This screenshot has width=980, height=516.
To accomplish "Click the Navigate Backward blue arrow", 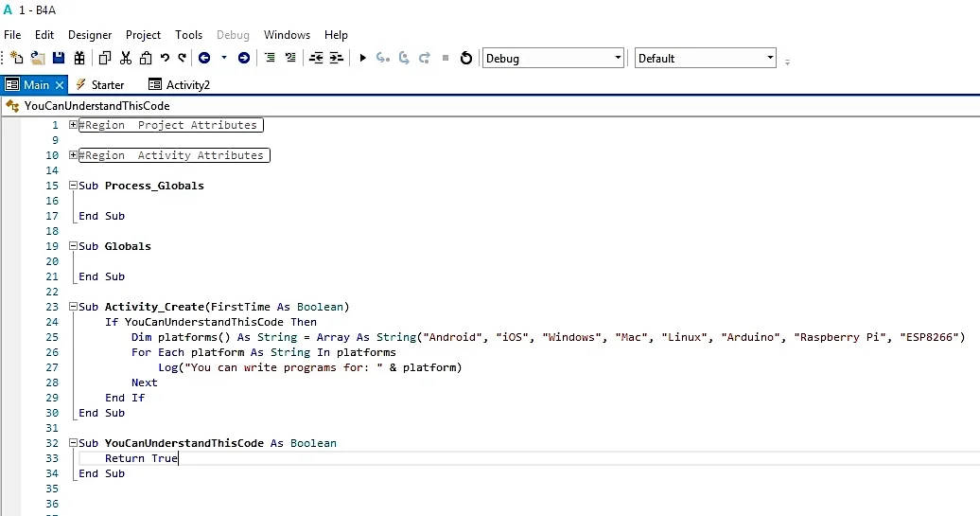I will pyautogui.click(x=204, y=58).
